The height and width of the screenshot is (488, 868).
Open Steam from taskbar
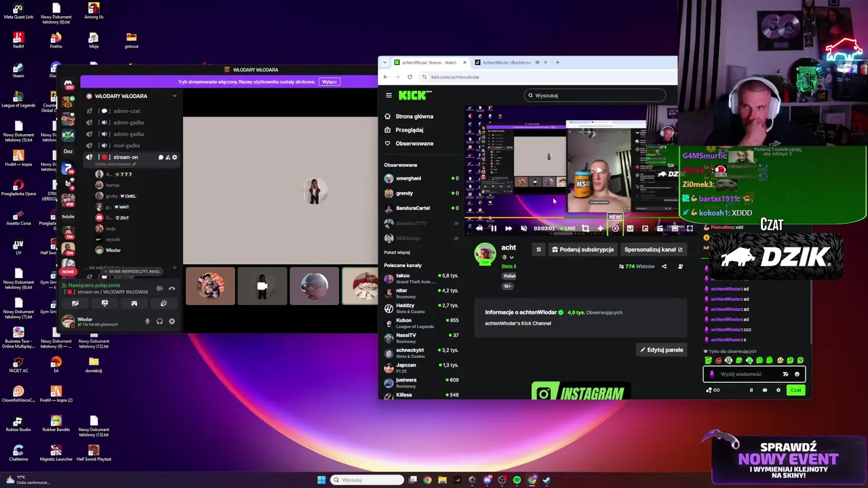point(547,480)
